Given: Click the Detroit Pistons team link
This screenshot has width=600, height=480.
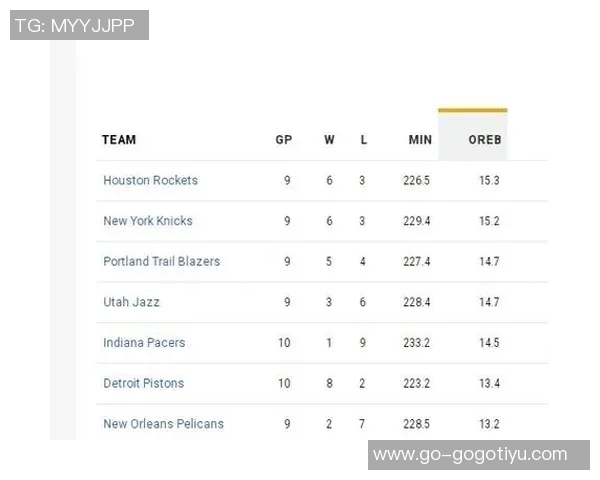Looking at the screenshot, I should coord(143,383).
